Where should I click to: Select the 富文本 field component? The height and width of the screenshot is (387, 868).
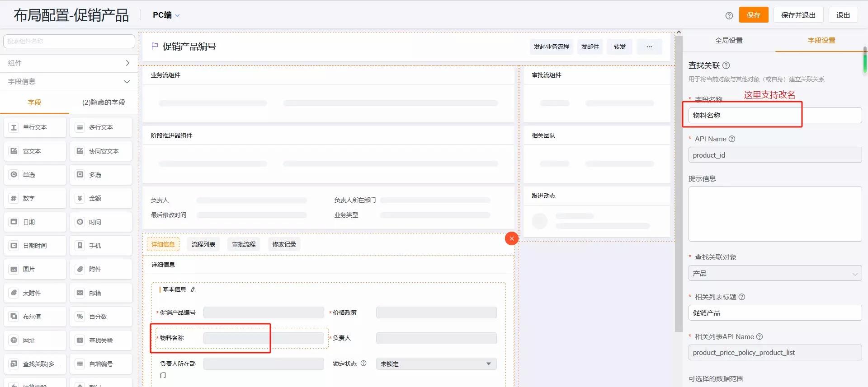[35, 151]
